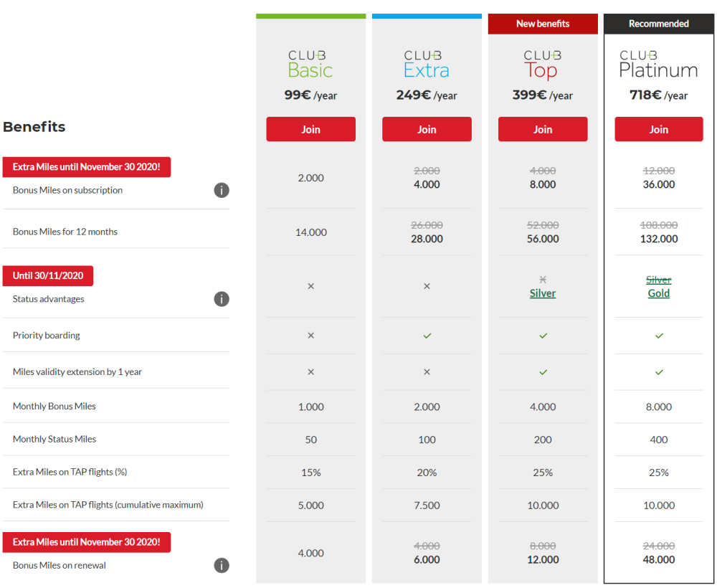
Task: Click the 399€ /year price
Action: (x=542, y=95)
